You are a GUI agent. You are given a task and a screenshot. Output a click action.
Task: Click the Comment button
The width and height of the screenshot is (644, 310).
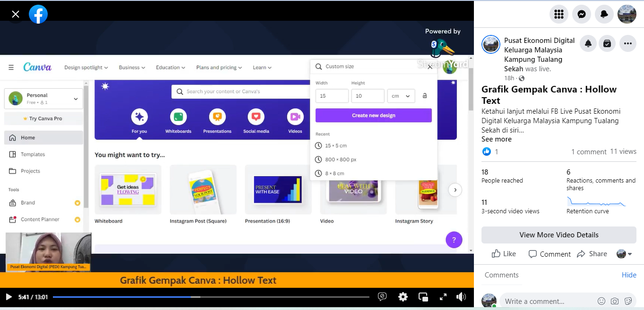pyautogui.click(x=550, y=254)
